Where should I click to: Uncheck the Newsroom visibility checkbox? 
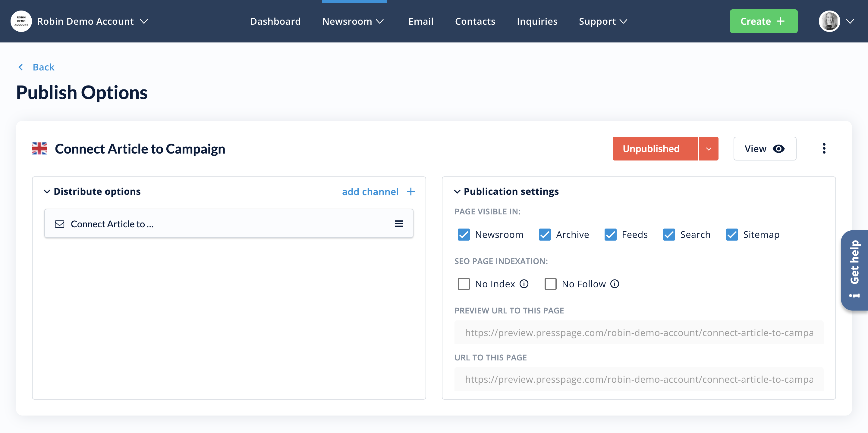tap(464, 234)
